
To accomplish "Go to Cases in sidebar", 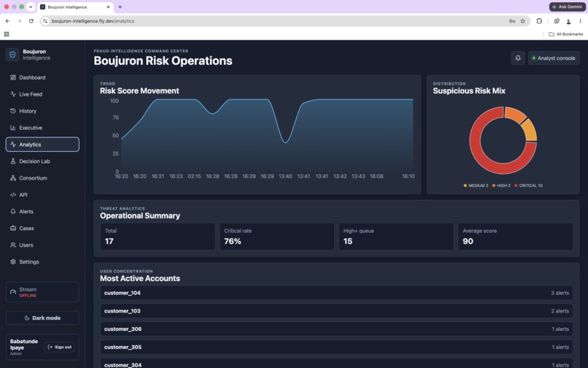I will (42, 229).
